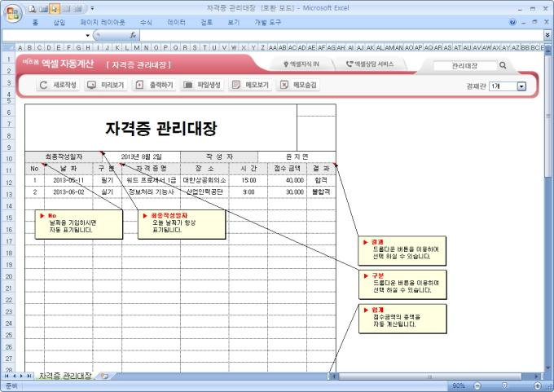
Task: Open the 검토 ribbon tab
Action: pyautogui.click(x=207, y=22)
